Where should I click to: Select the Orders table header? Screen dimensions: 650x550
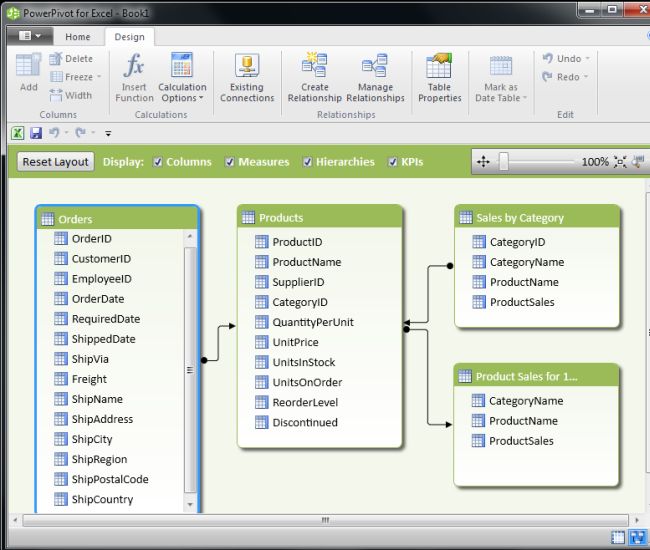tap(118, 218)
